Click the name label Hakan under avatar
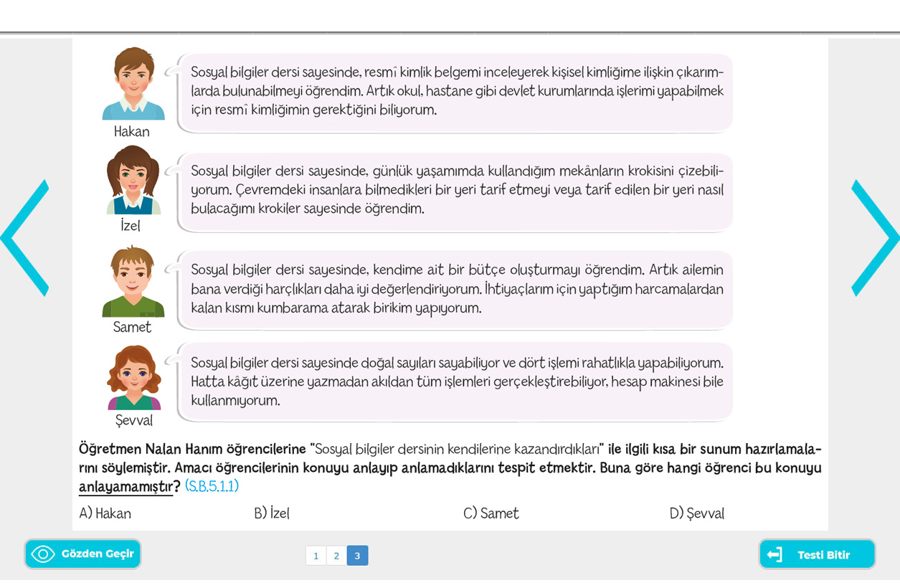 click(132, 132)
